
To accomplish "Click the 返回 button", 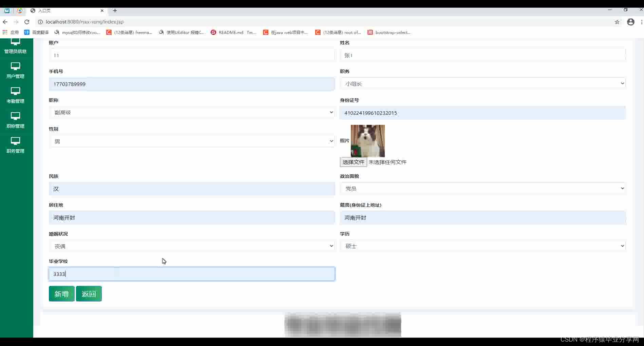I will [x=89, y=294].
